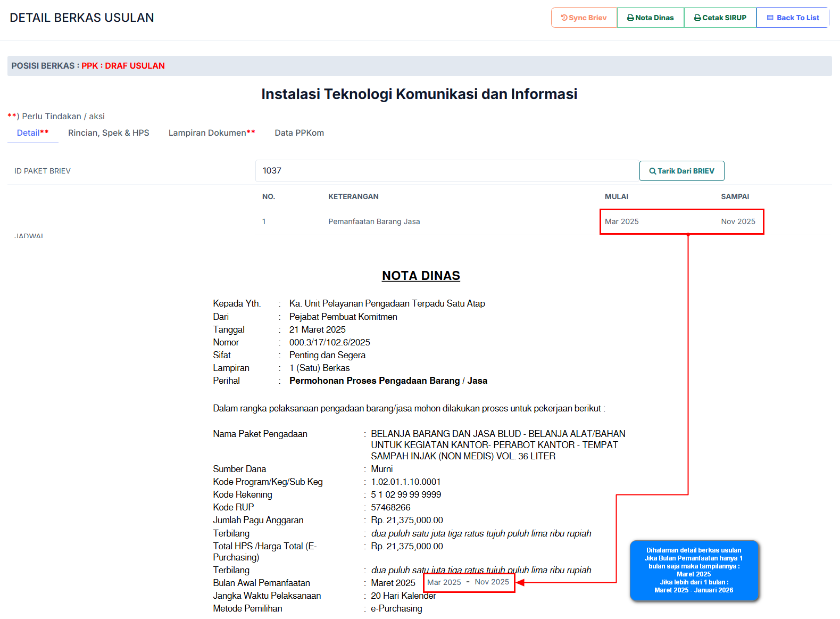Click the KETERANGAN column header
This screenshot has width=840, height=619.
pos(353,196)
